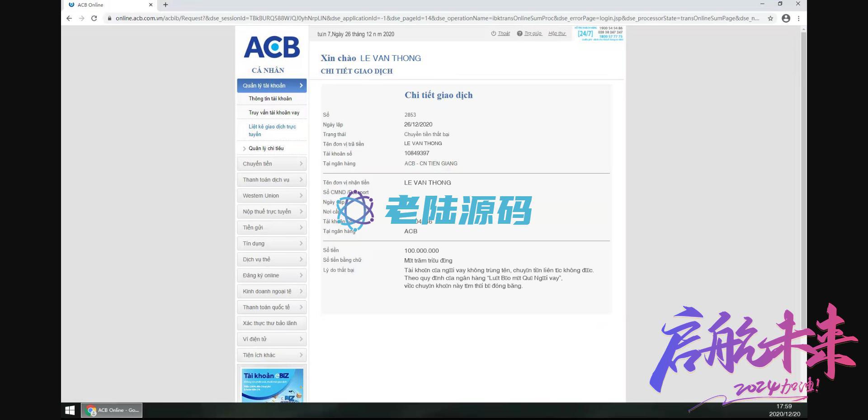Open a new browser tab with the plus icon
The image size is (868, 420).
pyautogui.click(x=165, y=5)
